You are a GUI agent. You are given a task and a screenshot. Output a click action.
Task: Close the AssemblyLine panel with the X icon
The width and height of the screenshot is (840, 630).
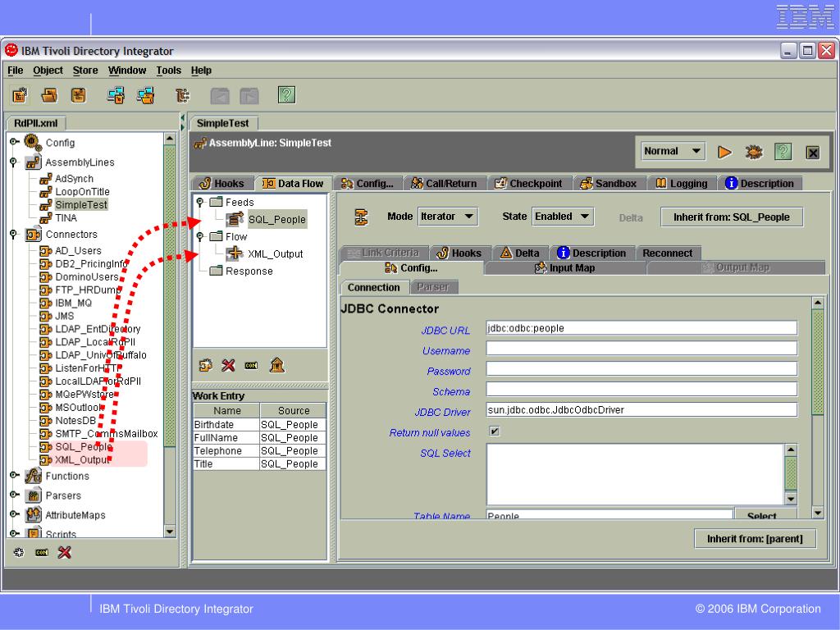pyautogui.click(x=813, y=153)
